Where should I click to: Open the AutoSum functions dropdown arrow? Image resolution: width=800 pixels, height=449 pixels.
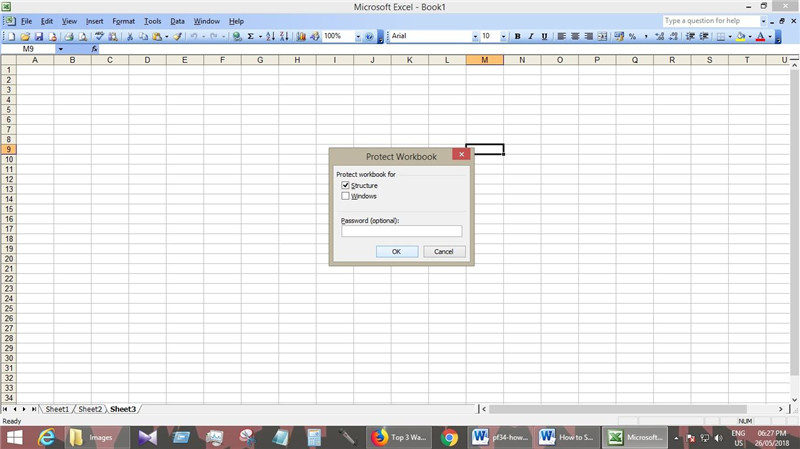click(x=260, y=36)
